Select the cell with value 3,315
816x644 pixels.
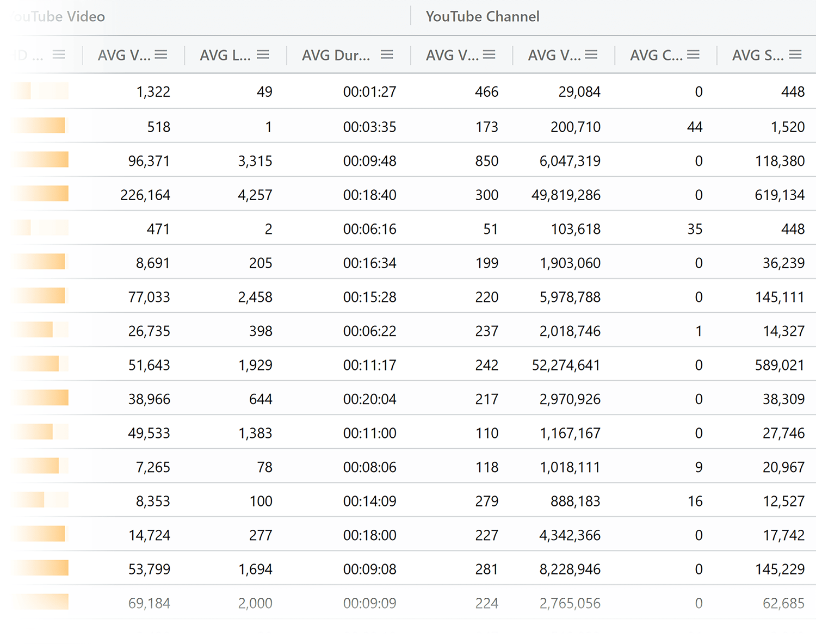click(255, 161)
